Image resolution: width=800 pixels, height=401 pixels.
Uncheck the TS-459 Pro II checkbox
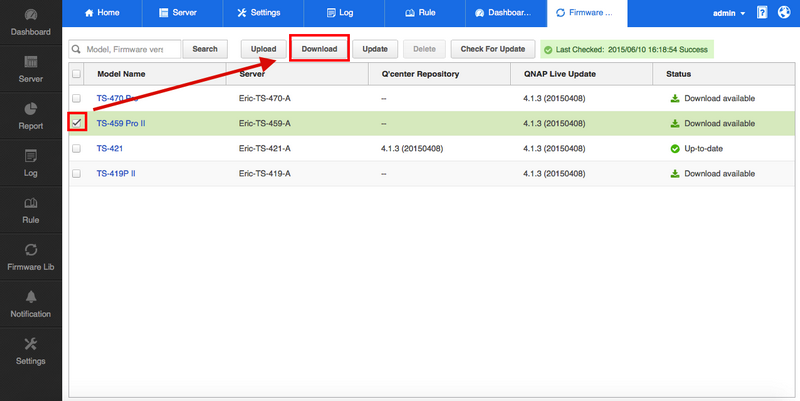click(77, 123)
